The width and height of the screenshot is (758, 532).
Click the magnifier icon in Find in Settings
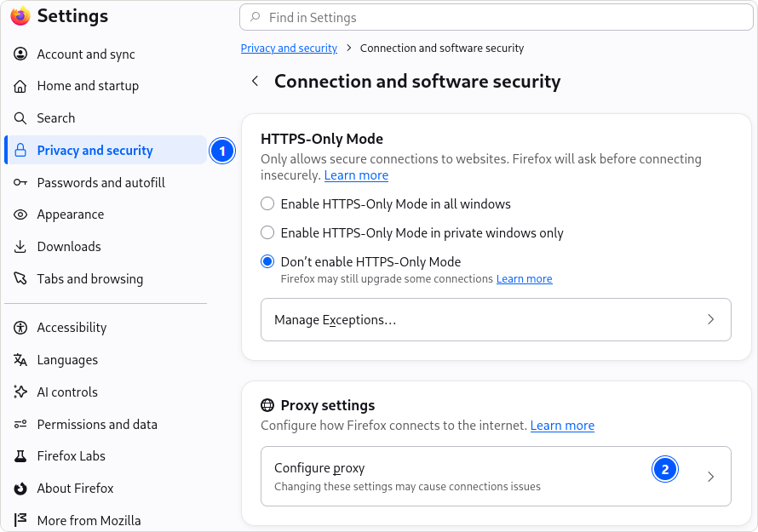click(x=255, y=17)
